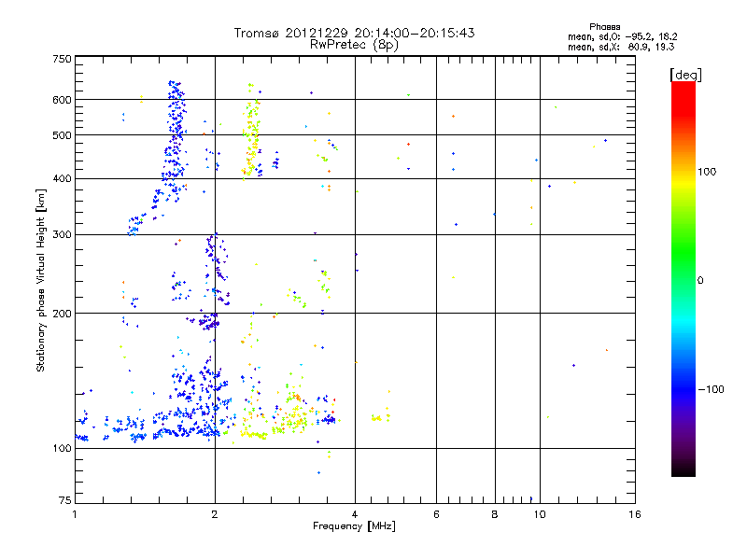Click the y-axis tick label "75"

[65, 500]
